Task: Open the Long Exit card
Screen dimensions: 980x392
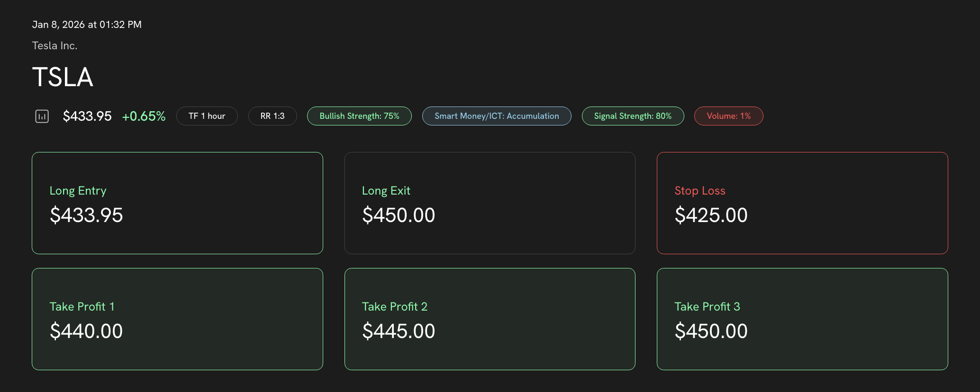Action: tap(490, 203)
